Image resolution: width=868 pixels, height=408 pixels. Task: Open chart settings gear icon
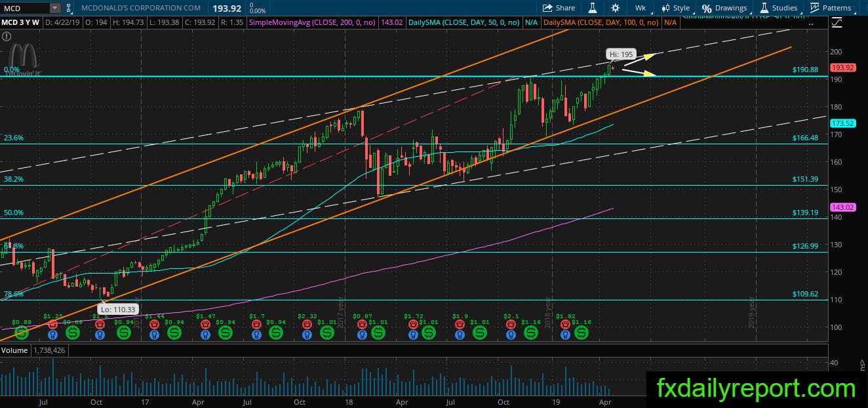(x=615, y=8)
